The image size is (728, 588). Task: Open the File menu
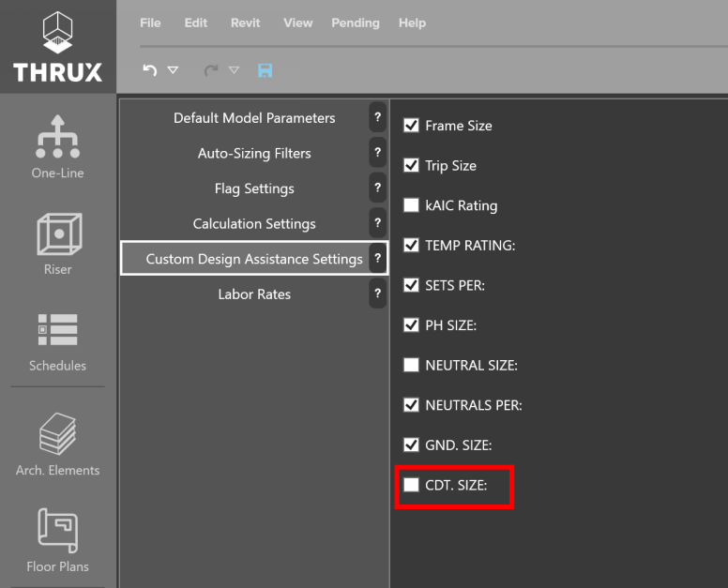coord(150,23)
